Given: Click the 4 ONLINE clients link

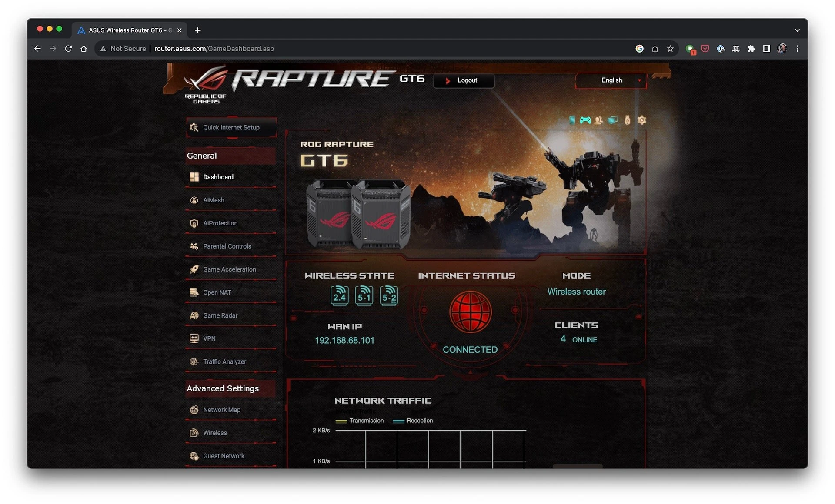Looking at the screenshot, I should coord(578,339).
